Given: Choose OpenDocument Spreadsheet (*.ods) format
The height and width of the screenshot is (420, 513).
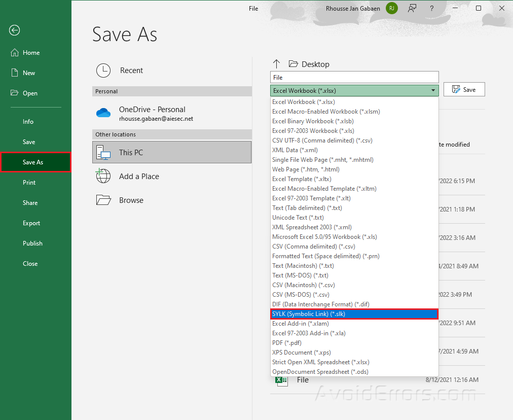Looking at the screenshot, I should (320, 372).
